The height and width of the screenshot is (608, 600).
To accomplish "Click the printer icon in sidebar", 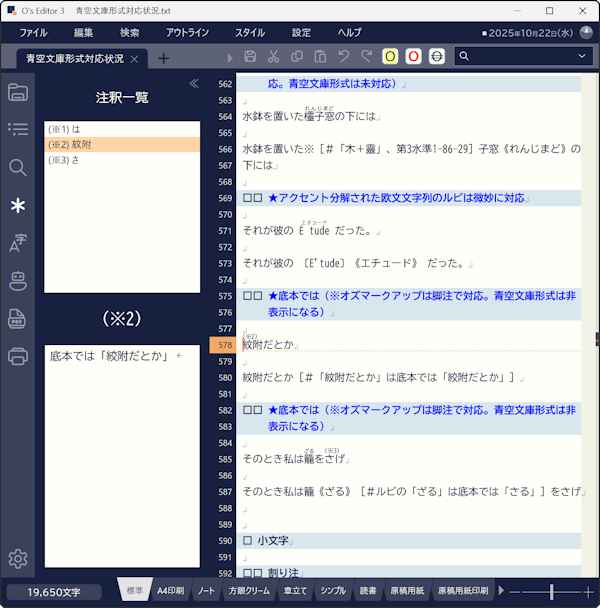I will click(17, 356).
